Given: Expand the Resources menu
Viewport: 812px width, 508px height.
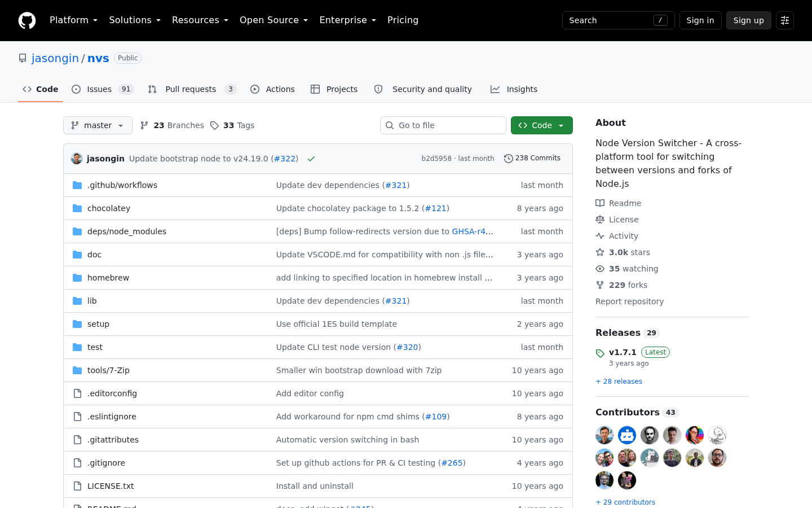Looking at the screenshot, I should click(200, 20).
